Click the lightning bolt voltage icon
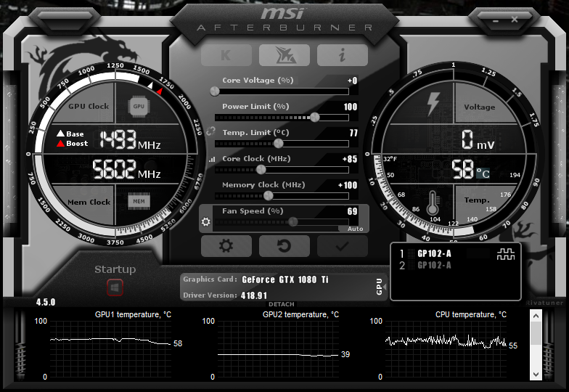 [x=433, y=104]
